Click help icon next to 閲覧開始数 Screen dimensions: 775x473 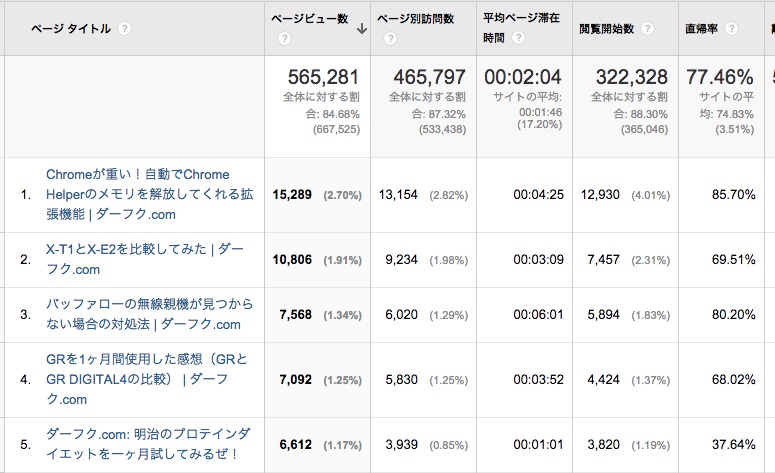647,29
